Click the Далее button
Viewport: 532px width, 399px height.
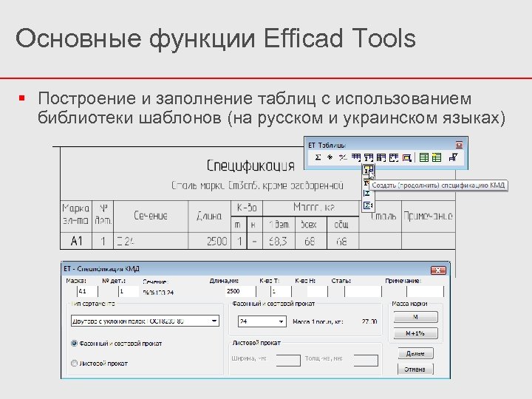(415, 353)
